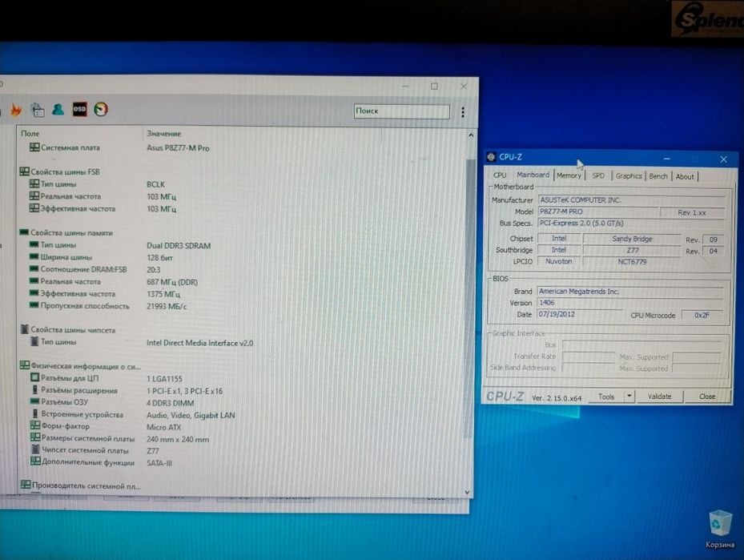Click the vertical scrollbar thumb in the list

470,299
